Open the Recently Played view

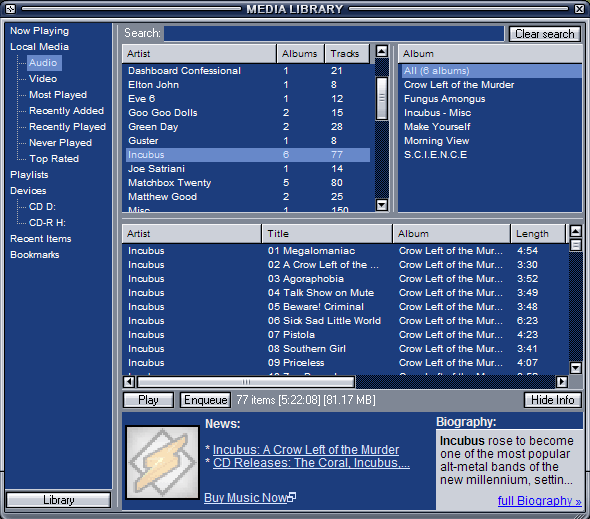67,127
